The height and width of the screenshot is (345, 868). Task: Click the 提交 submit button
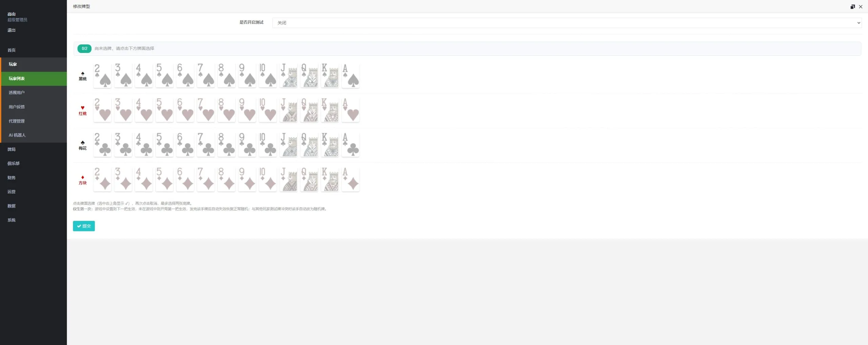pyautogui.click(x=84, y=226)
